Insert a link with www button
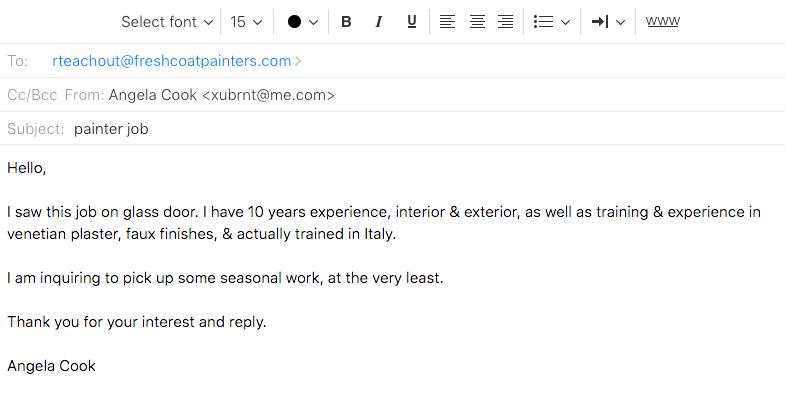 tap(663, 21)
